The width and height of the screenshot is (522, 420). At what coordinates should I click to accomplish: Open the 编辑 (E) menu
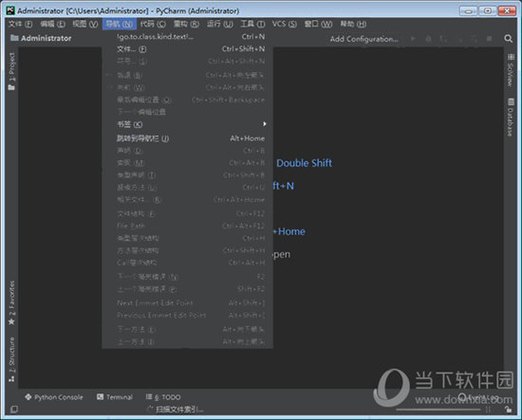[52, 24]
